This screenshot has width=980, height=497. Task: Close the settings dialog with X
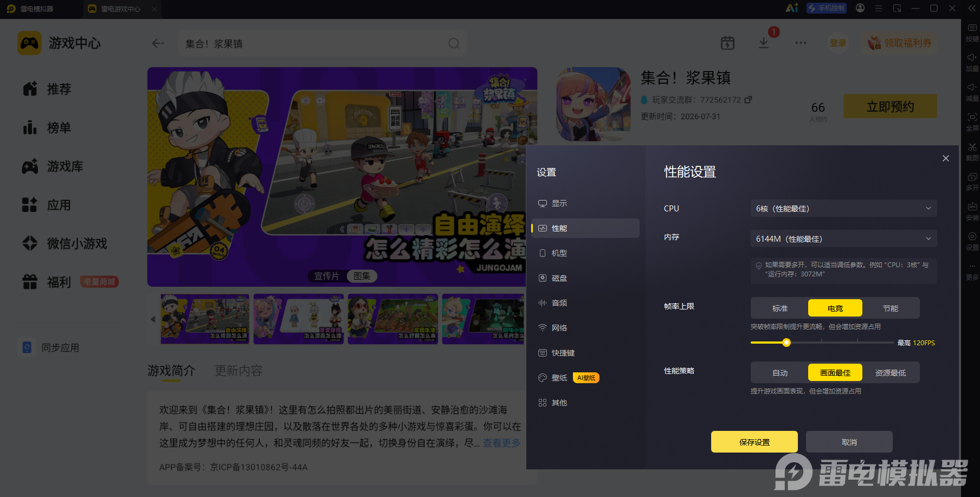tap(946, 158)
